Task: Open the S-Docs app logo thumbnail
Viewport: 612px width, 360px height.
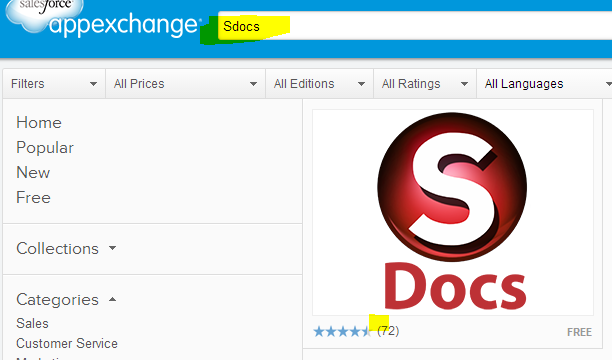Action: [x=453, y=212]
